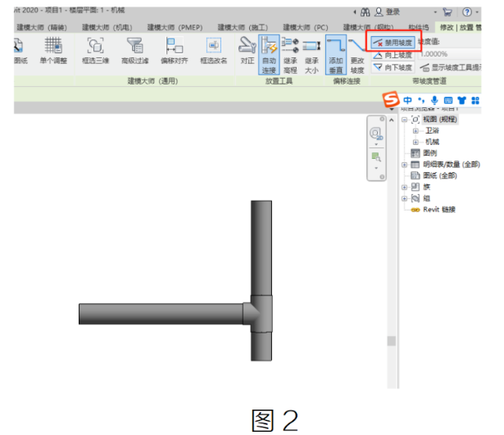
Task: Open the Sogou soft keyboard icon
Action: 448,101
